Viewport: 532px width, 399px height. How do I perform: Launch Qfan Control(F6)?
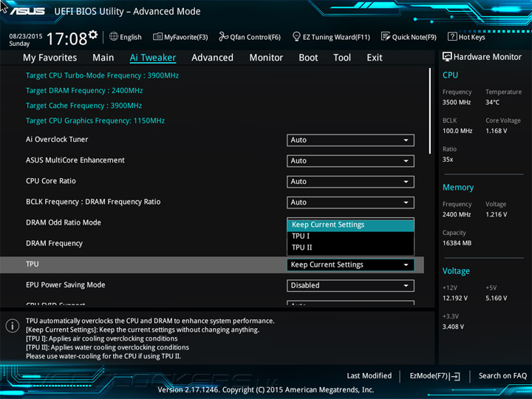click(x=250, y=37)
